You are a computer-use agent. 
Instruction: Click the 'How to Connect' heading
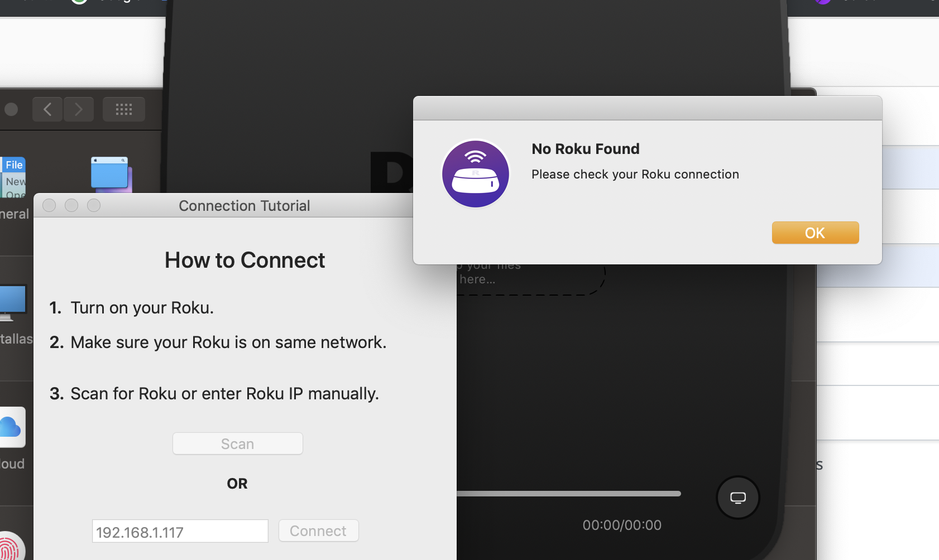[x=245, y=260]
